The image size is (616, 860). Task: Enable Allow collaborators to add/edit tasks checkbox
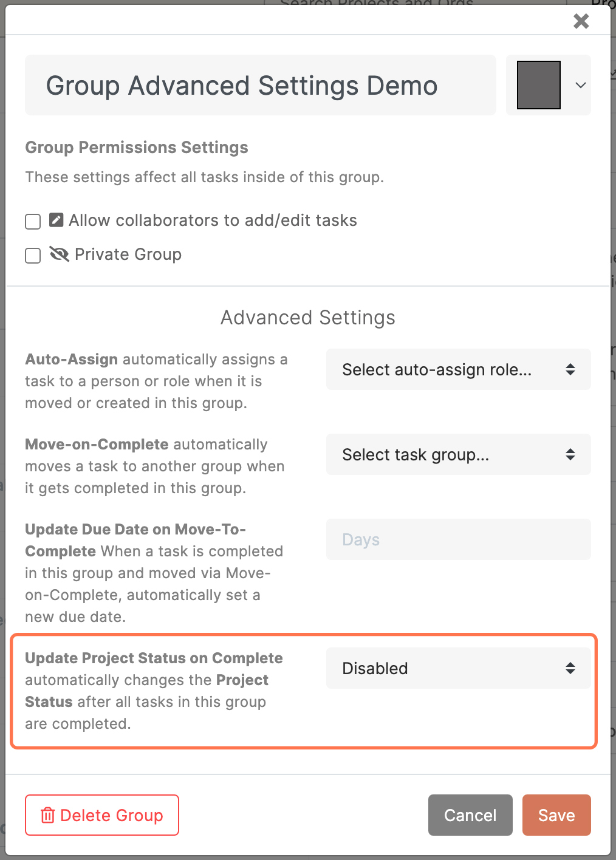click(33, 221)
